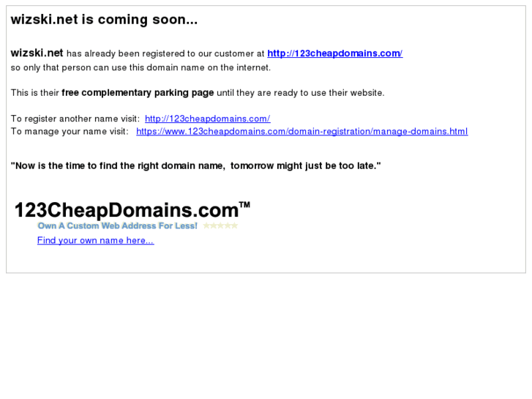Click the TM trademark symbol on logo
This screenshot has height=399, width=532.
click(244, 205)
